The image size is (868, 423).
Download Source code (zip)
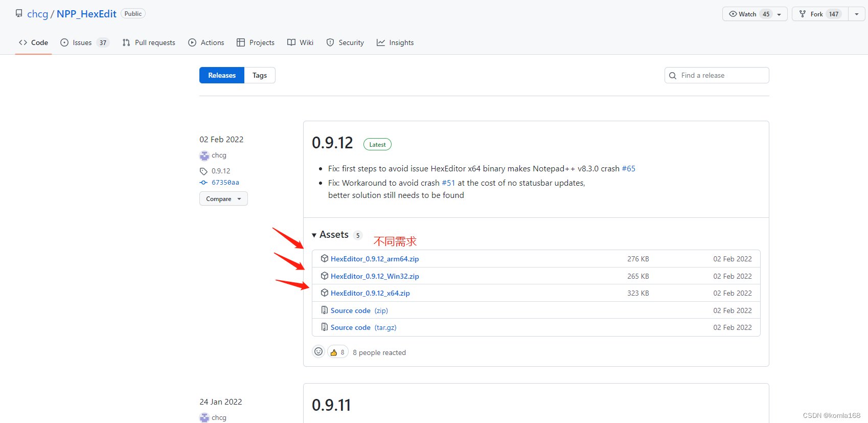coord(359,310)
